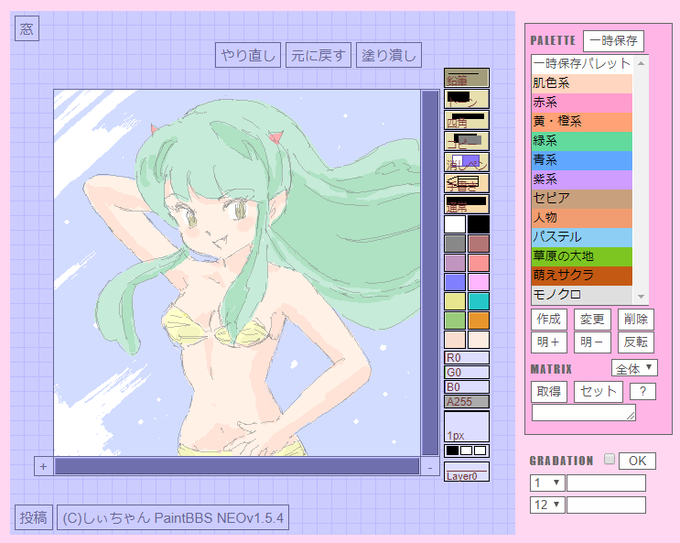The height and width of the screenshot is (543, 680).
Task: Click 塗り潰し fill button
Action: tap(389, 55)
